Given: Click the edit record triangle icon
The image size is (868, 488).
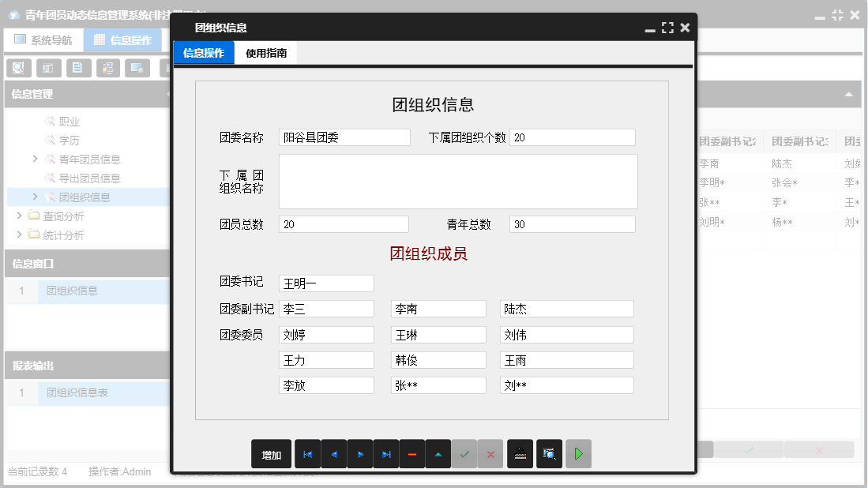Looking at the screenshot, I should coord(438,454).
